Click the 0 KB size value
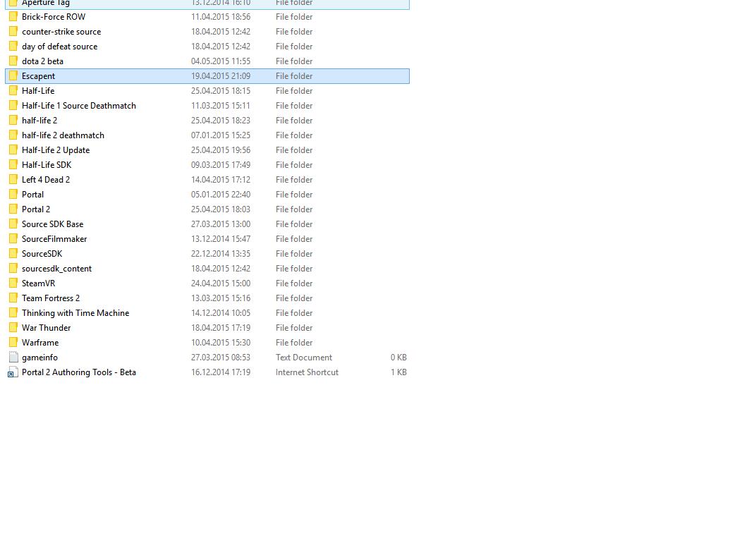Screen dimensions: 756x543 coord(398,358)
